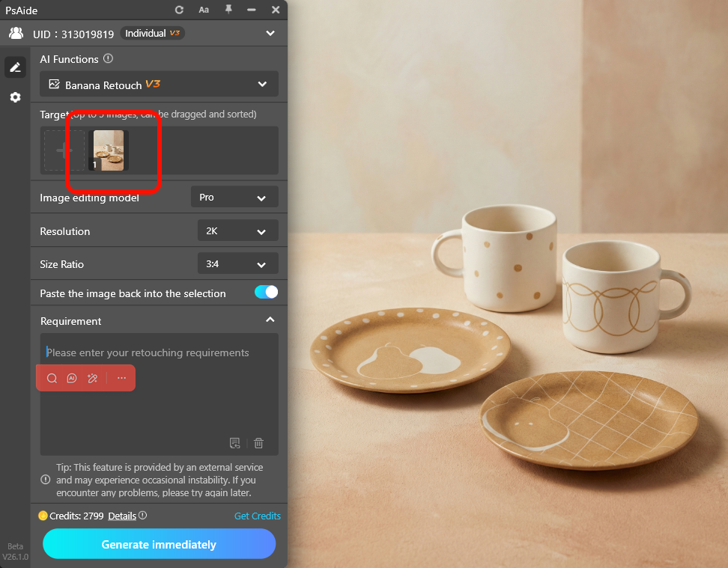Switch to the Settings tab in sidebar

click(x=15, y=97)
